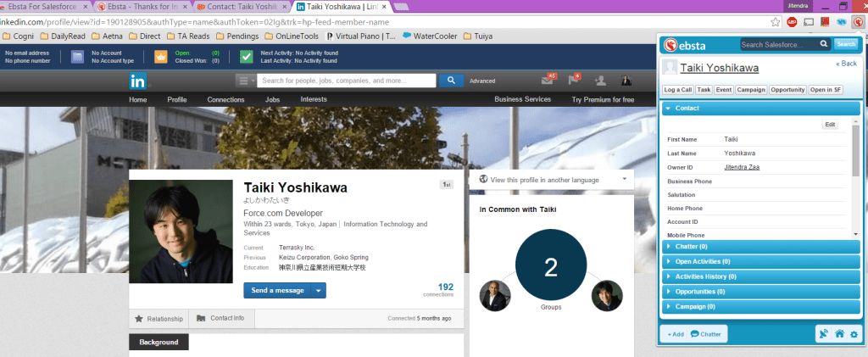The height and width of the screenshot is (357, 868).
Task: Click the Advanced search link
Action: click(482, 81)
